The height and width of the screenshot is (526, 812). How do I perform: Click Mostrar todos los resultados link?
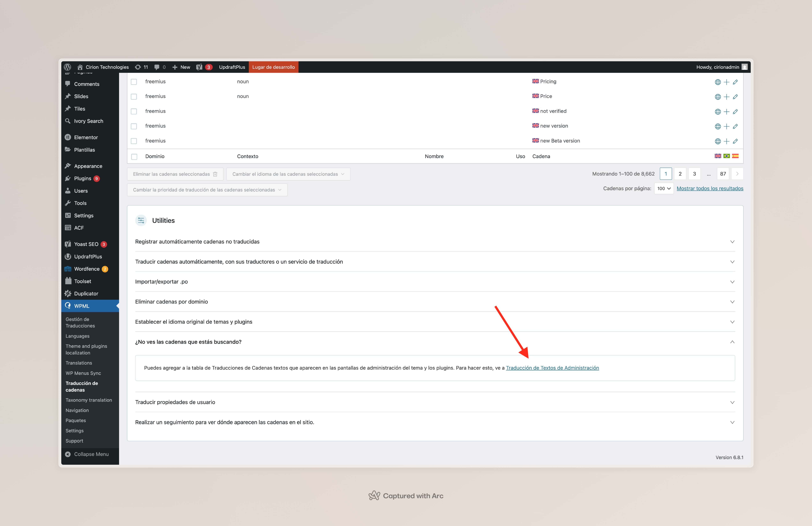pos(710,188)
